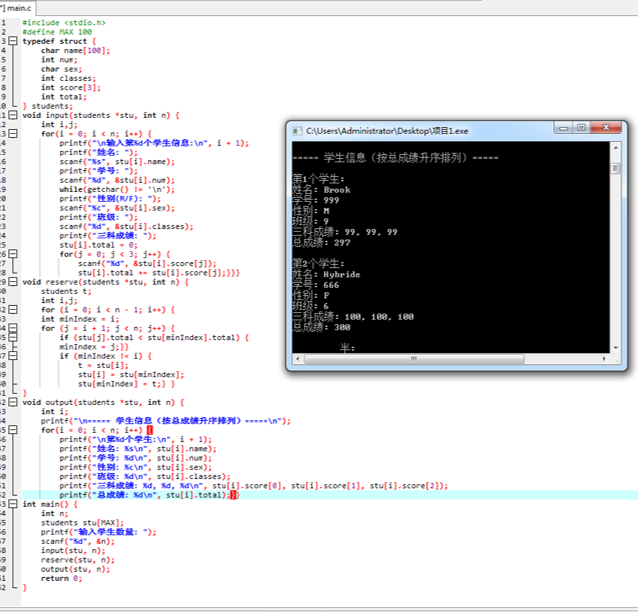
Task: Collapse the void input function fold
Action: pyautogui.click(x=13, y=115)
